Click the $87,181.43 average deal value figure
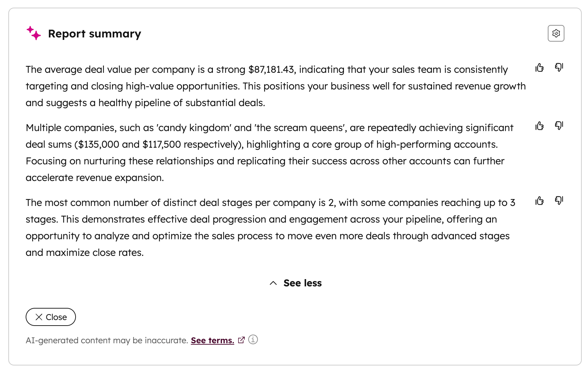 (x=271, y=70)
